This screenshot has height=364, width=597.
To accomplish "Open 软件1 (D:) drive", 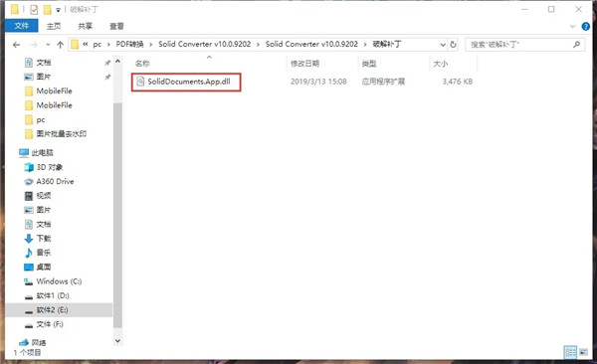I will pos(53,295).
